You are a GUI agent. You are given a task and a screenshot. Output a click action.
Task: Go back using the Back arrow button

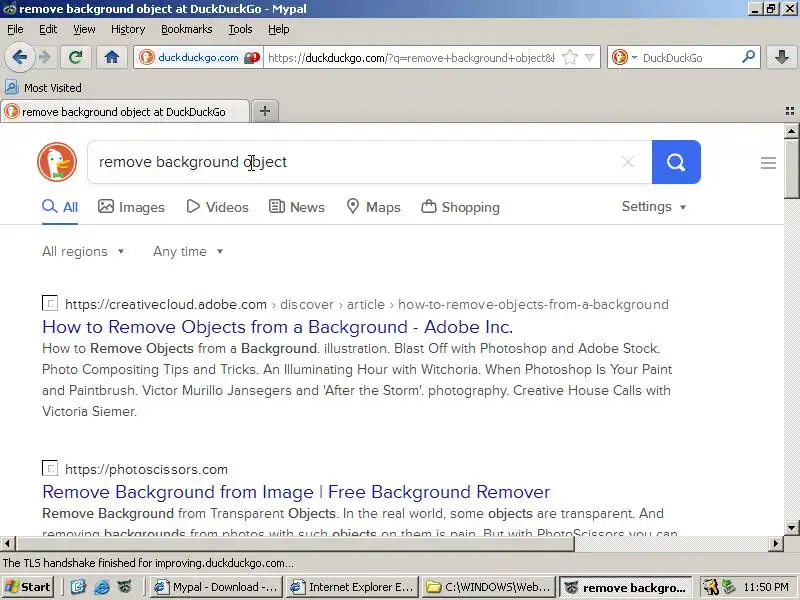tap(19, 57)
